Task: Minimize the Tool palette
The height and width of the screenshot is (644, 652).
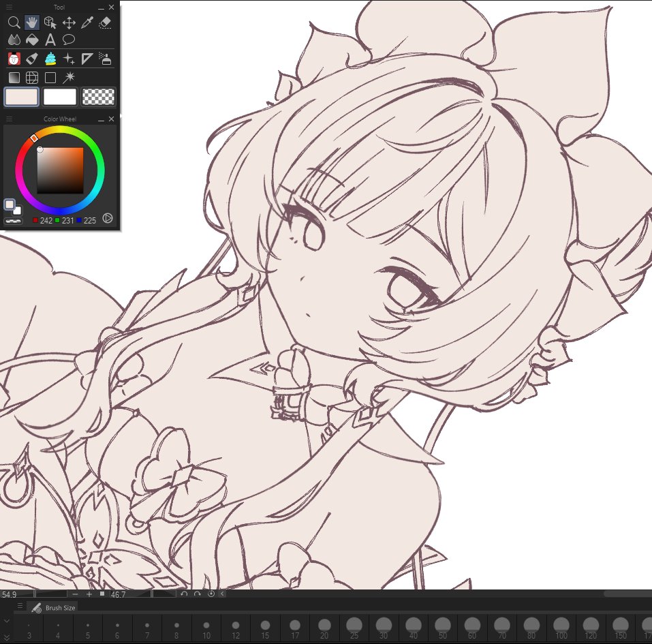Action: pos(101,7)
